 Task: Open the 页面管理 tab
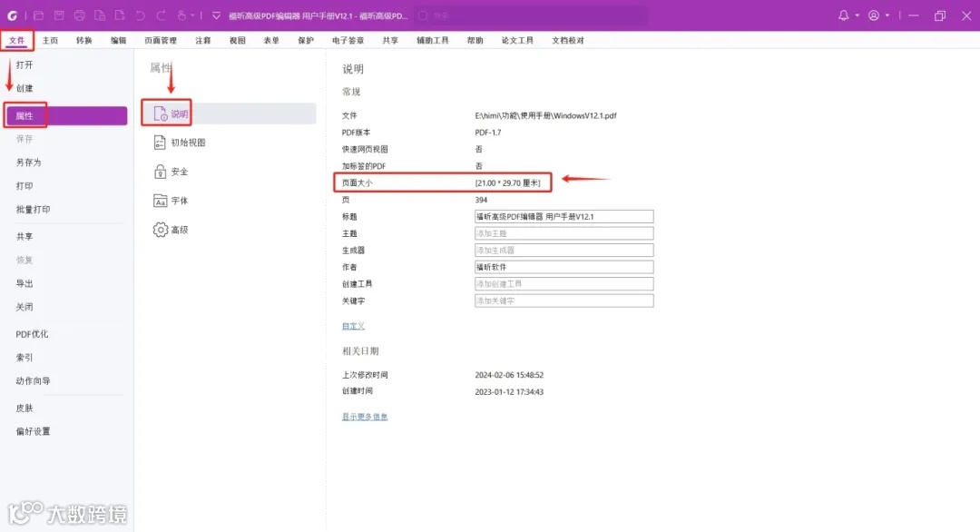coord(161,40)
